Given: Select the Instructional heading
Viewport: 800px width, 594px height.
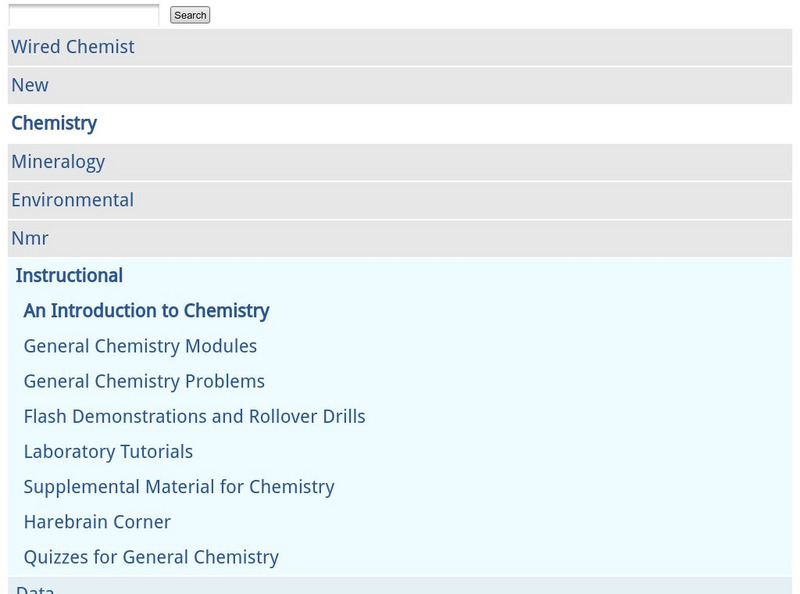Looking at the screenshot, I should (x=69, y=276).
